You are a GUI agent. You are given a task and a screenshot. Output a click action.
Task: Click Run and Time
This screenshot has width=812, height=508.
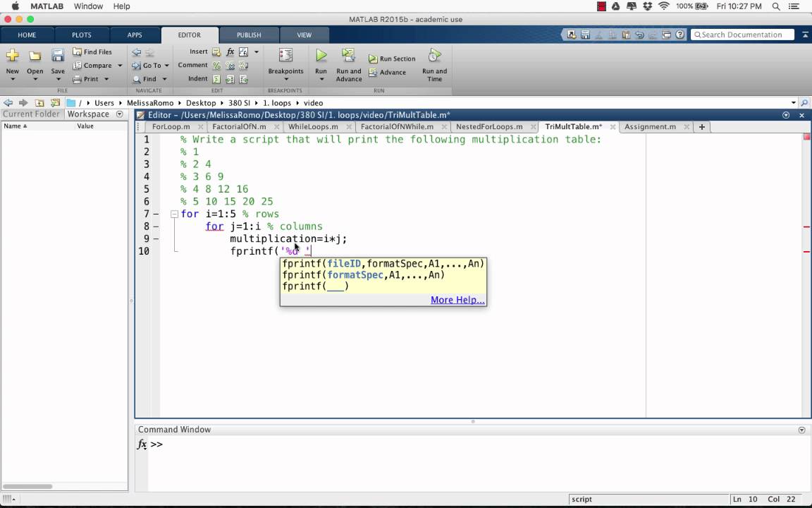click(434, 65)
